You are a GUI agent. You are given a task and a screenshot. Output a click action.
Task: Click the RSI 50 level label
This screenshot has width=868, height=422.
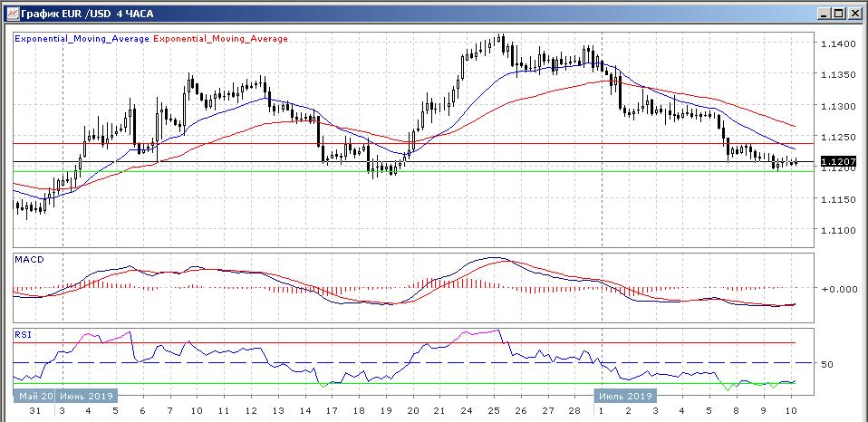pyautogui.click(x=827, y=363)
